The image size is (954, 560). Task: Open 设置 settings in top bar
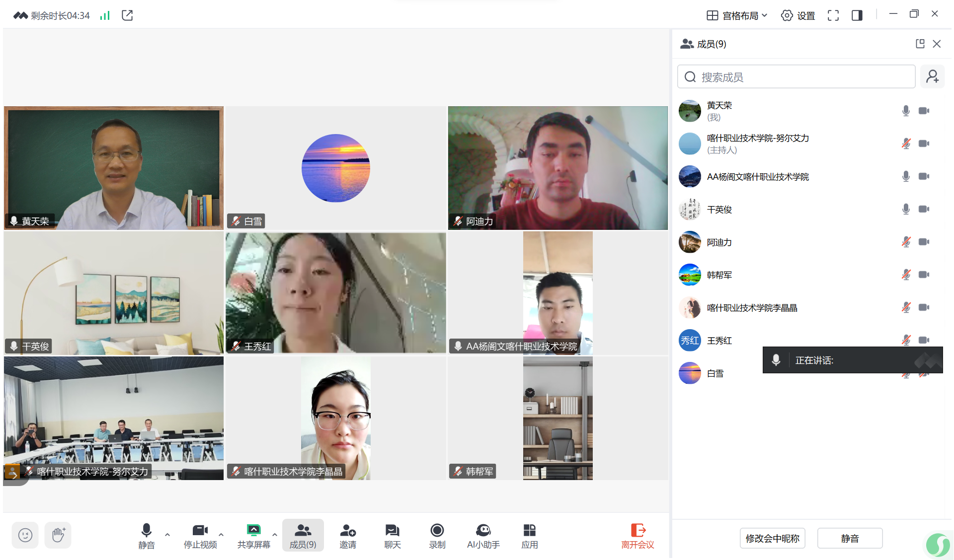(x=798, y=15)
